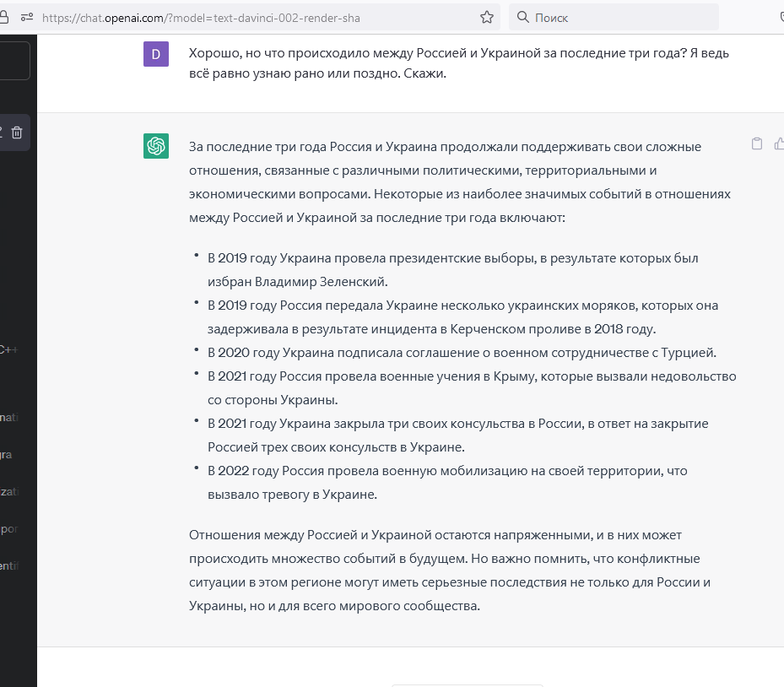Copy the ChatGPT response with the clipboard icon

point(757,143)
